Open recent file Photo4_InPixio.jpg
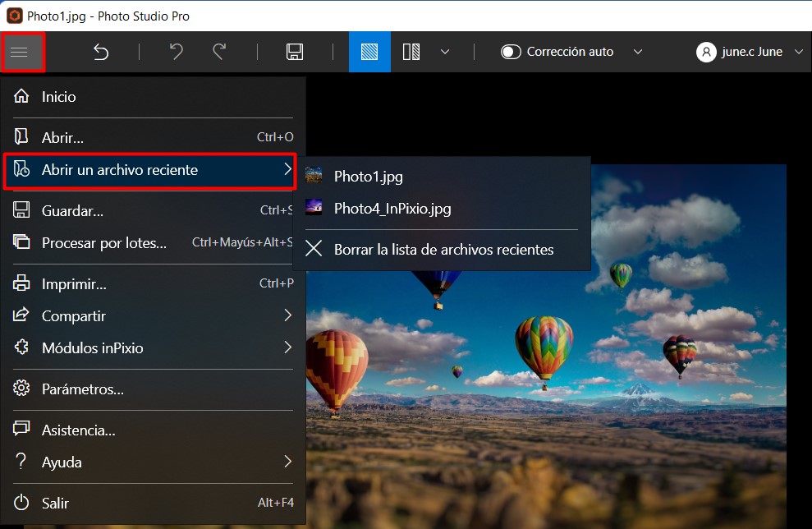Screen dimensions: 812x529 tap(441, 209)
